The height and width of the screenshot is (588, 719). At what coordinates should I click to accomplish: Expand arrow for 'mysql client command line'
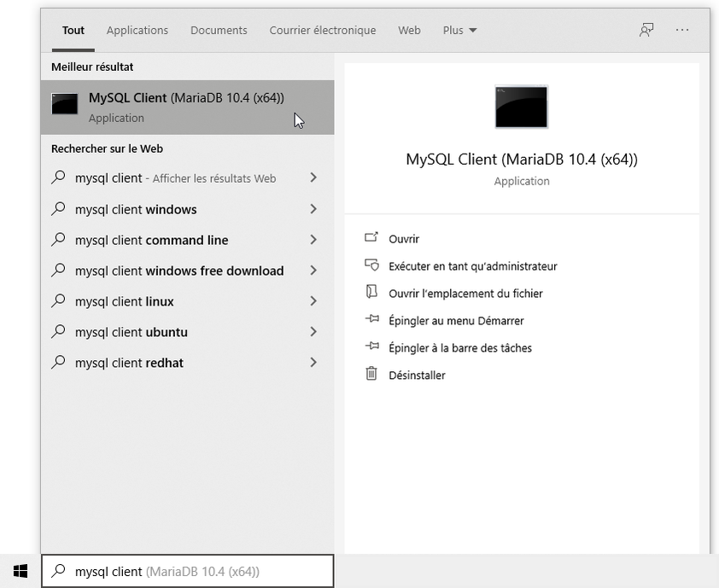(x=313, y=240)
